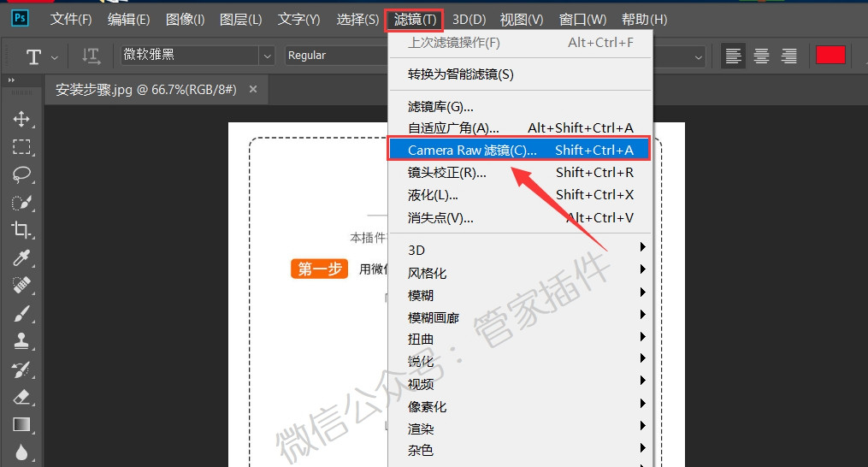Open the 选择(S) menu
Image resolution: width=868 pixels, height=467 pixels.
coord(357,20)
